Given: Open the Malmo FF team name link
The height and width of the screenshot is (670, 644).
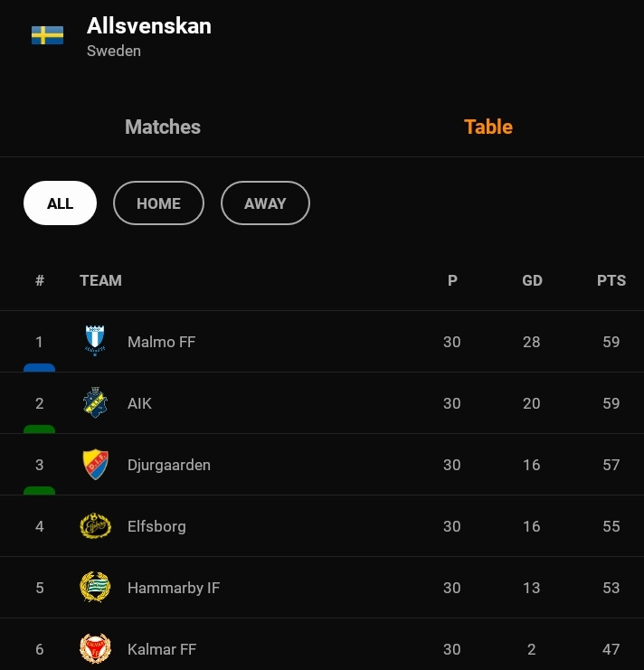Looking at the screenshot, I should click(x=162, y=342).
